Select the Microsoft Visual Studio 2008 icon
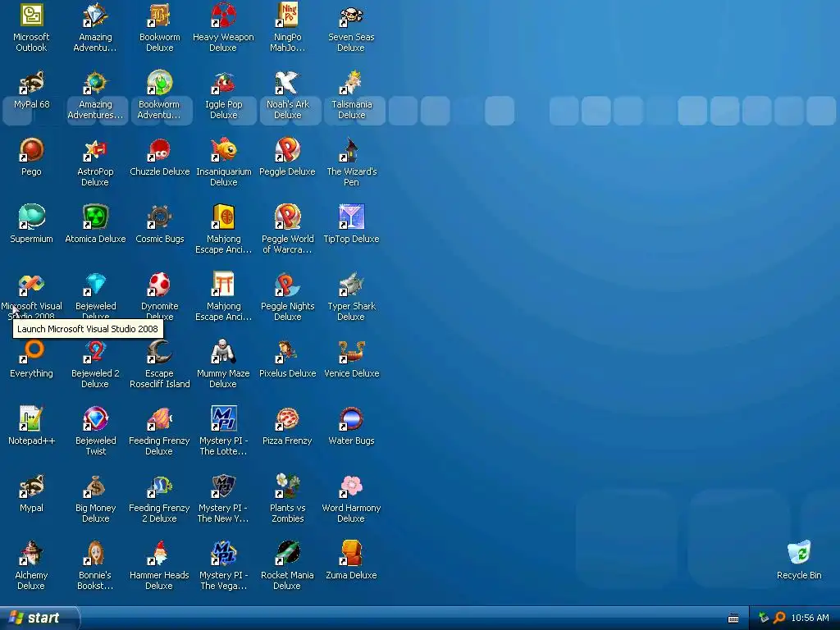Viewport: 840px width, 630px height. click(32, 285)
